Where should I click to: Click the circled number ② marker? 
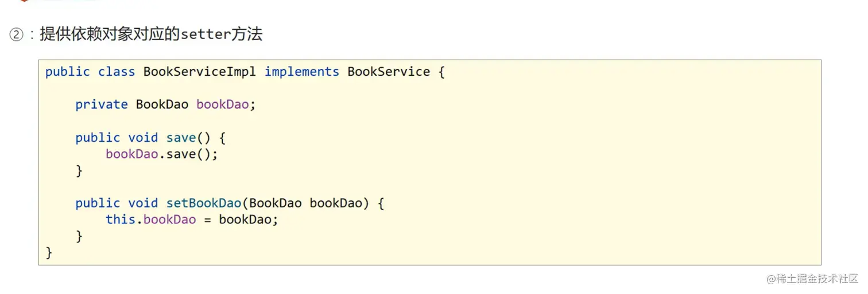coord(16,34)
